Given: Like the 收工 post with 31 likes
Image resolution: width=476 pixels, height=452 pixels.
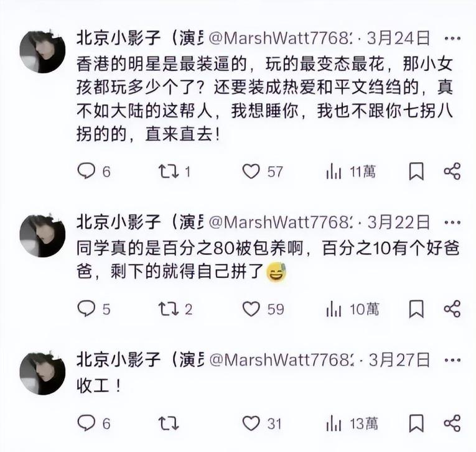Looking at the screenshot, I should (262, 423).
